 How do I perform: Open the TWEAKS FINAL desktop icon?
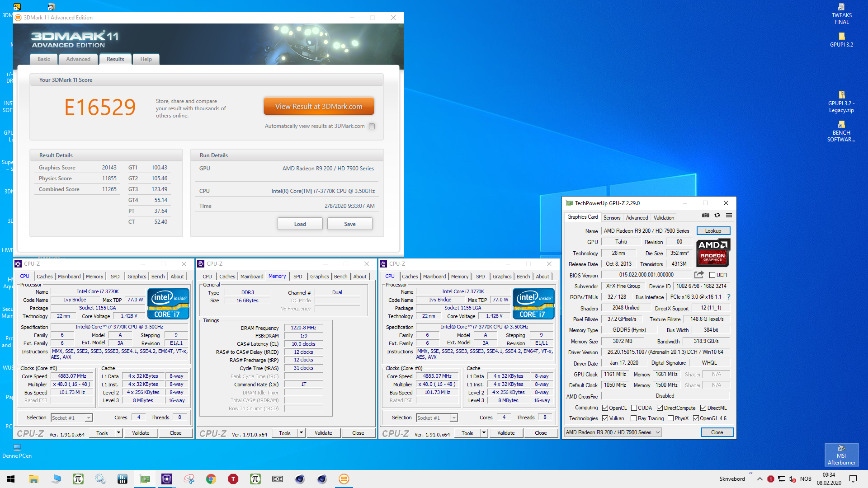(x=841, y=14)
